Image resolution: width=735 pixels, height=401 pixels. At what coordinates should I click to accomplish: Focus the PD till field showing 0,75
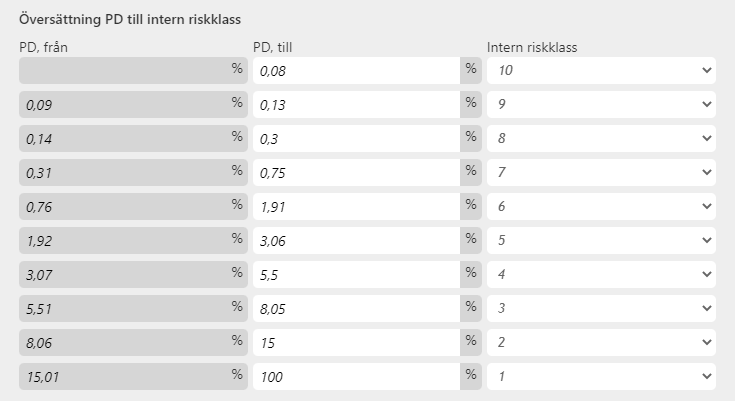point(356,172)
